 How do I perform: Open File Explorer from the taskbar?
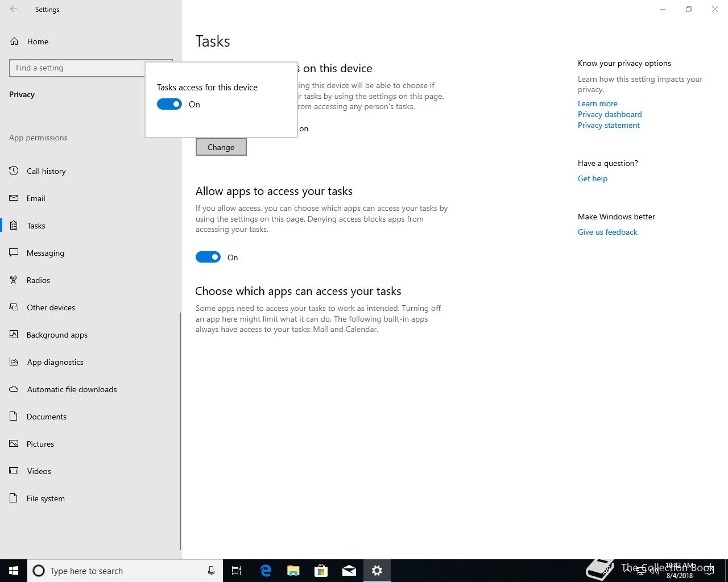tap(293, 571)
